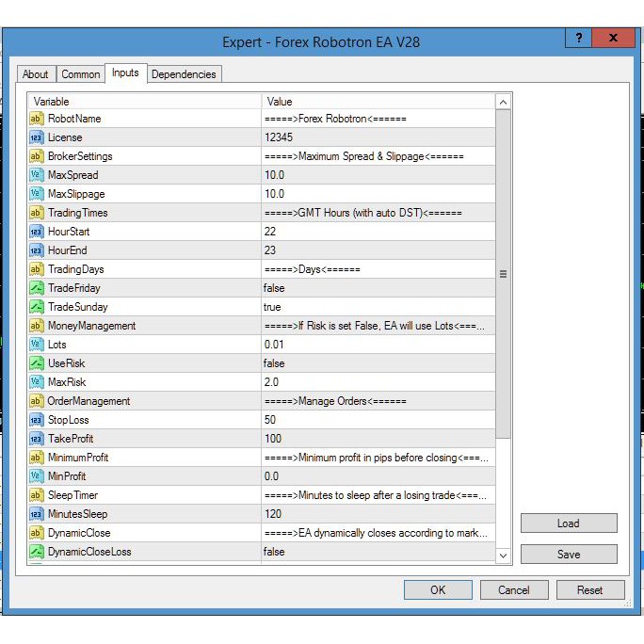Switch to the Common tab
The width and height of the screenshot is (644, 644).
(x=81, y=74)
